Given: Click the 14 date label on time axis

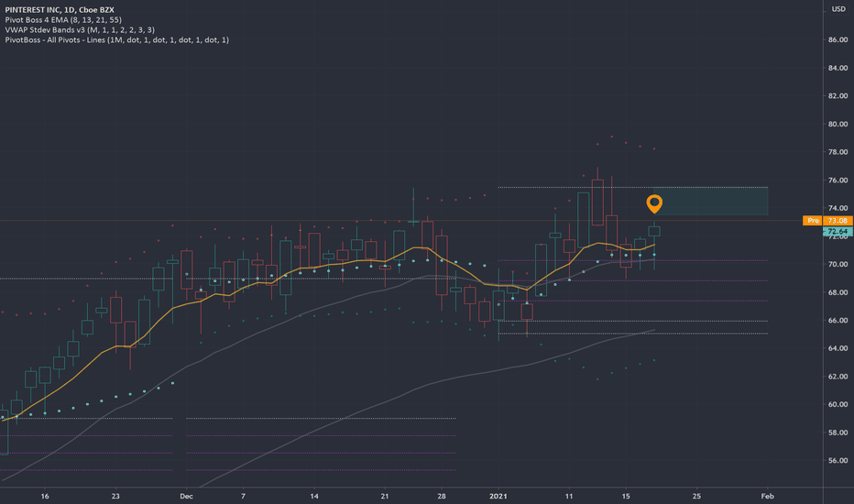Looking at the screenshot, I should point(314,496).
